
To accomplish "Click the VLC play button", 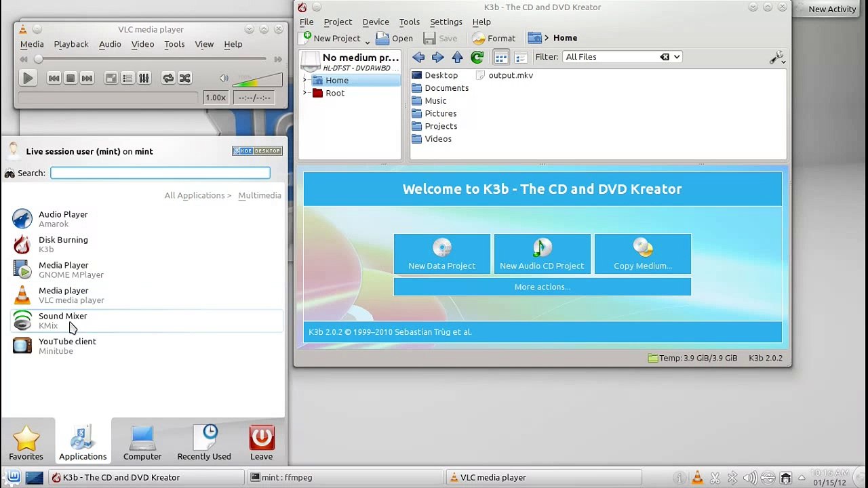I will [x=28, y=79].
